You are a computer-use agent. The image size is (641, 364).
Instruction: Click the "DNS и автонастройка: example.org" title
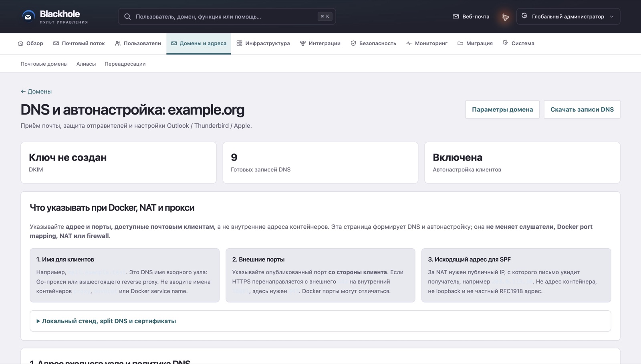point(132,109)
